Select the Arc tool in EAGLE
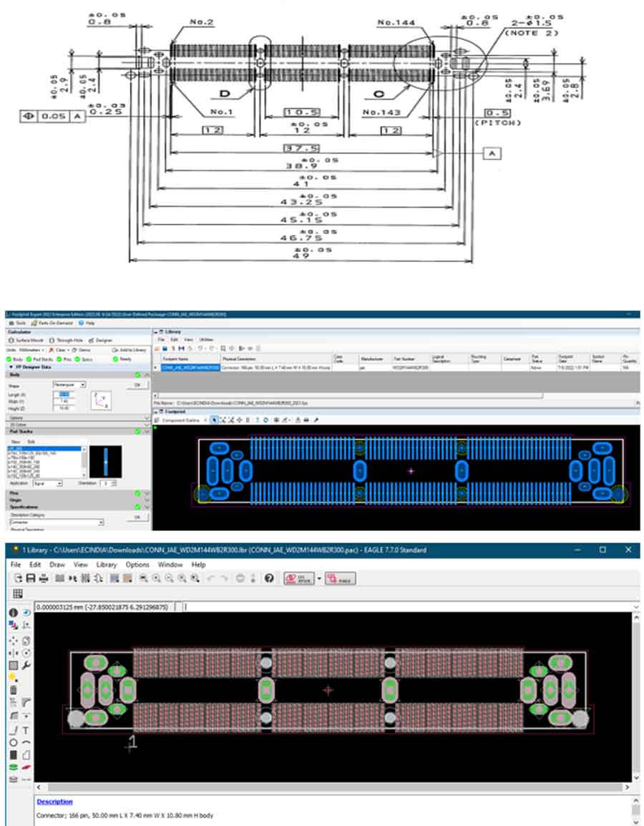The height and width of the screenshot is (826, 644). 26,743
